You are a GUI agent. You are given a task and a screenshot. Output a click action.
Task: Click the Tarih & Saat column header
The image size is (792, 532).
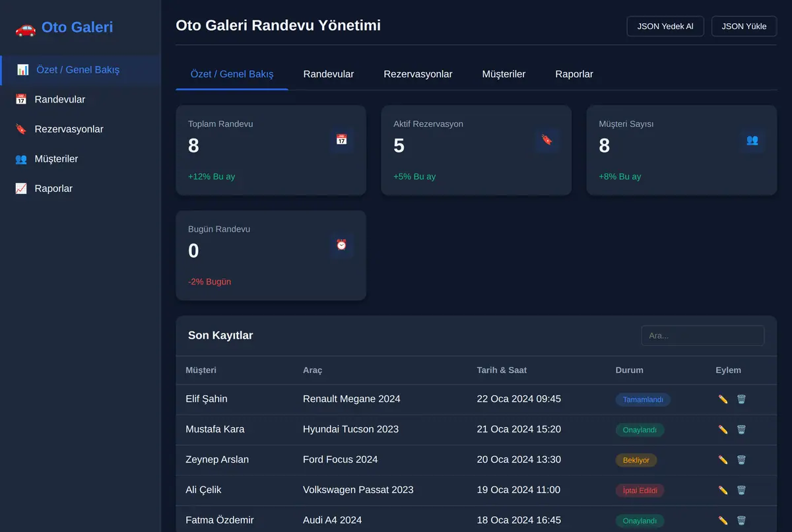[x=502, y=370]
